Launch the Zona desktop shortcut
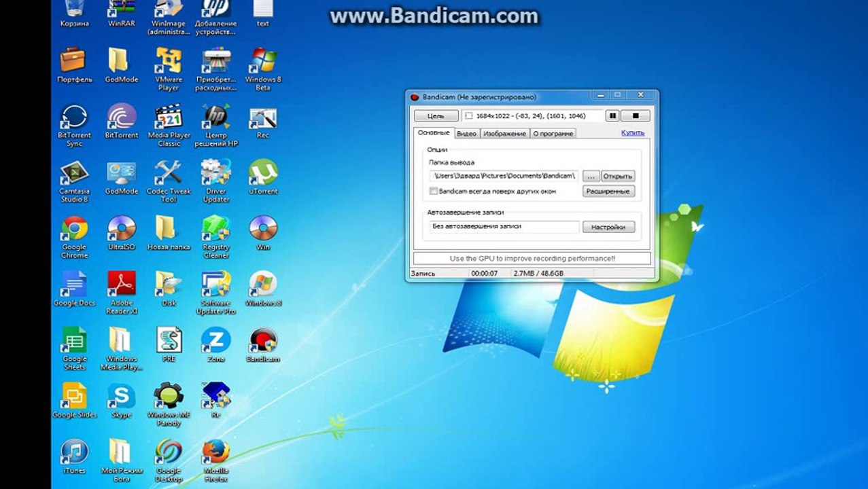The width and height of the screenshot is (868, 489). tap(215, 346)
